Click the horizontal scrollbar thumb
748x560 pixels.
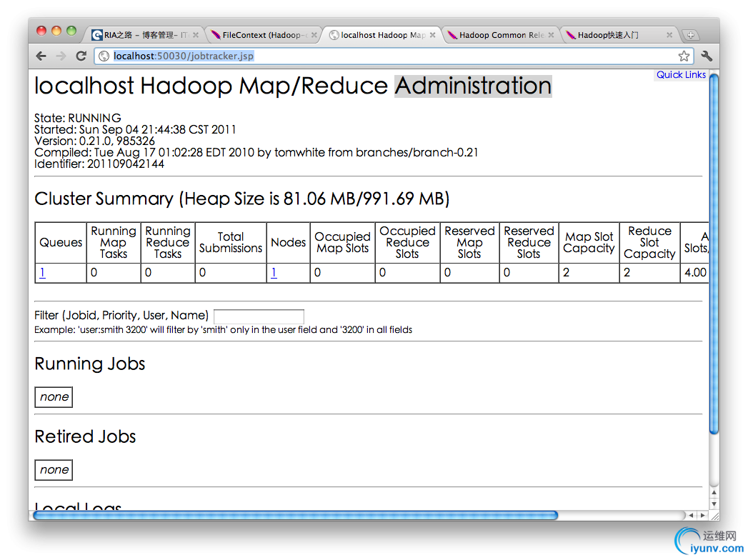coord(296,515)
